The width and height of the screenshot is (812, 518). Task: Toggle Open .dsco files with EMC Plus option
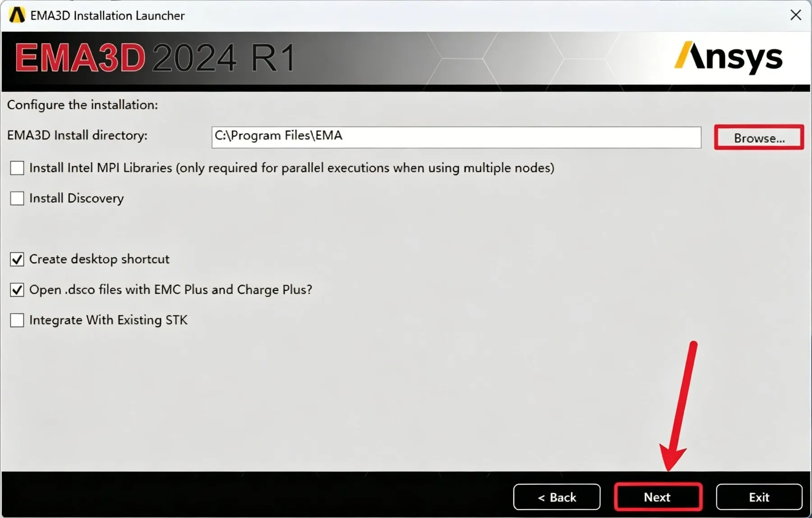[17, 290]
